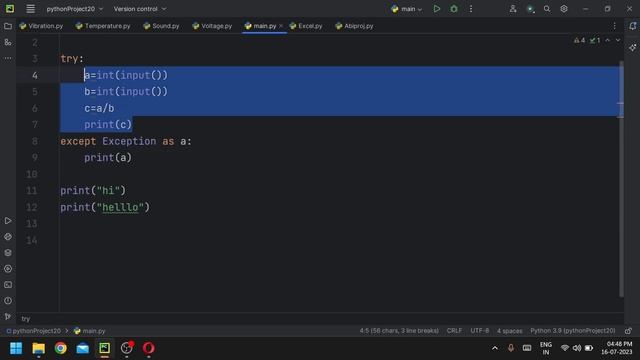This screenshot has width=640, height=360.
Task: Show more tool windows ellipsis
Action: tap(8, 58)
